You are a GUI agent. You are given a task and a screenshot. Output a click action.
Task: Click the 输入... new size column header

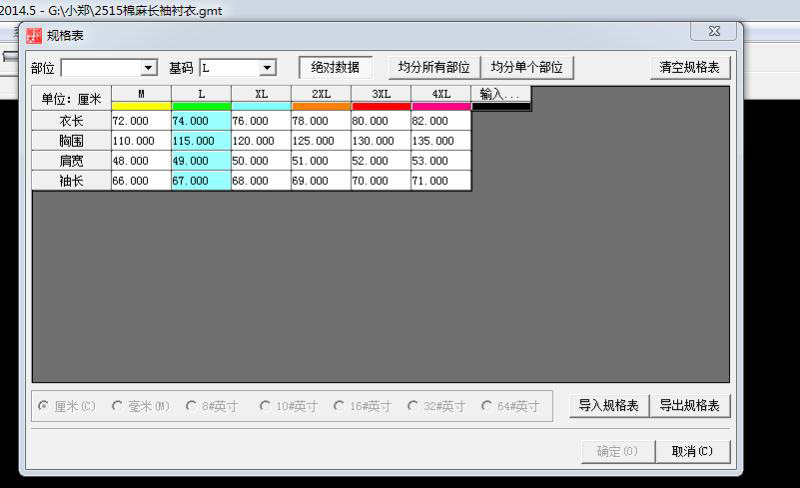click(x=501, y=94)
